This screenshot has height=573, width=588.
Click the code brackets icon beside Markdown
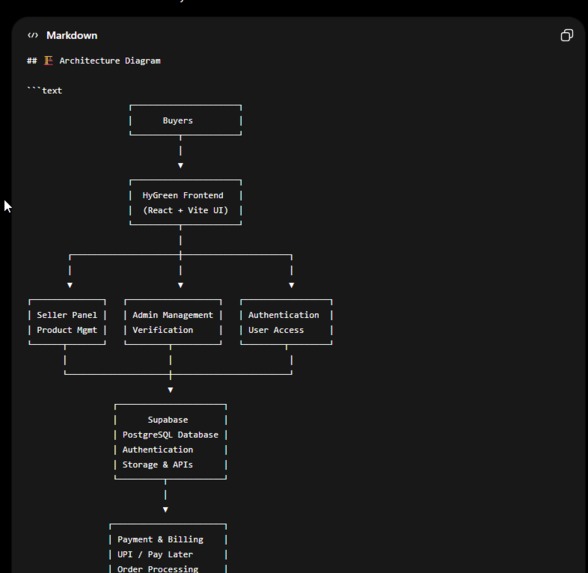[33, 35]
